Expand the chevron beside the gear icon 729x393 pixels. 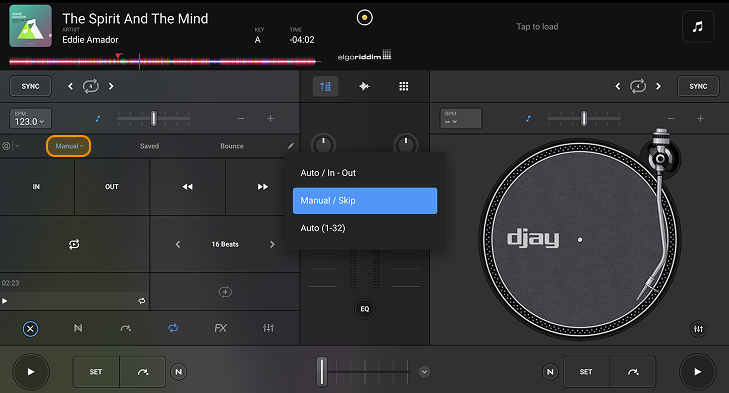click(x=18, y=146)
